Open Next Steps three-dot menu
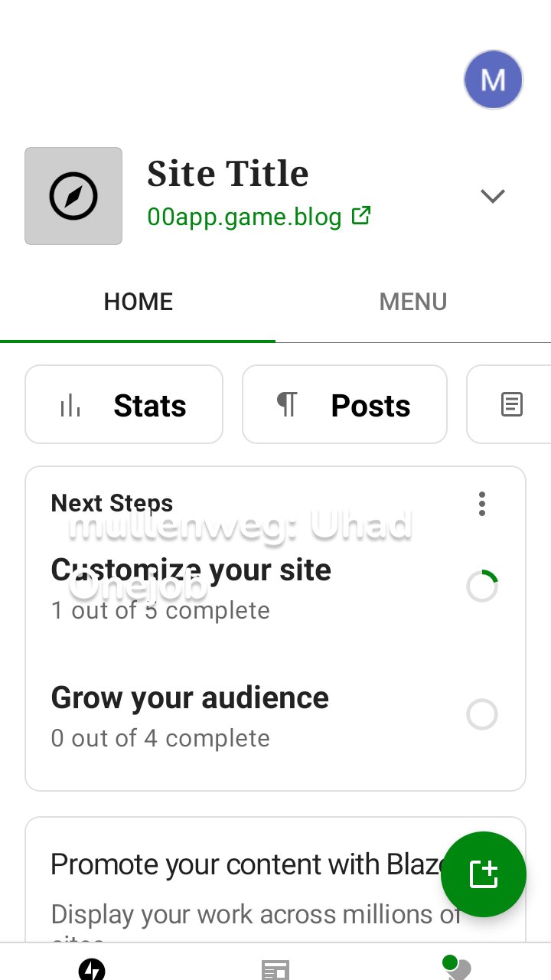This screenshot has width=551, height=980. pos(481,504)
